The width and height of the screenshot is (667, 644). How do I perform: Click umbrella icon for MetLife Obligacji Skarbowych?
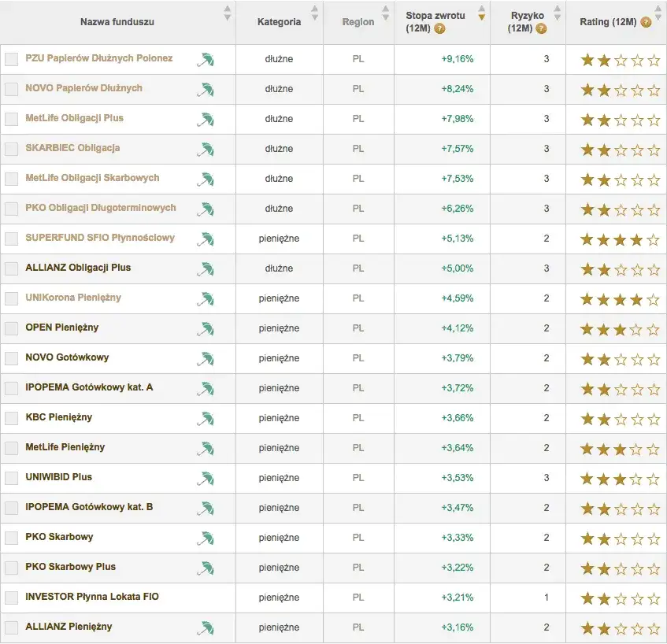206,180
